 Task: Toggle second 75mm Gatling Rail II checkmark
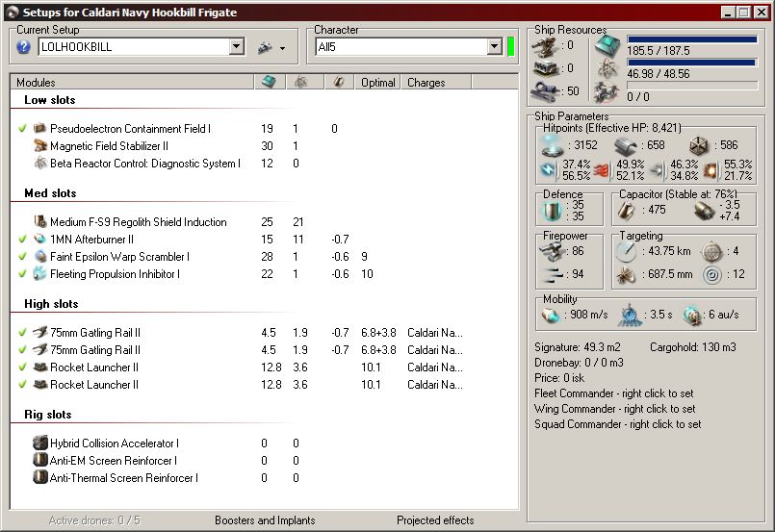(x=22, y=350)
